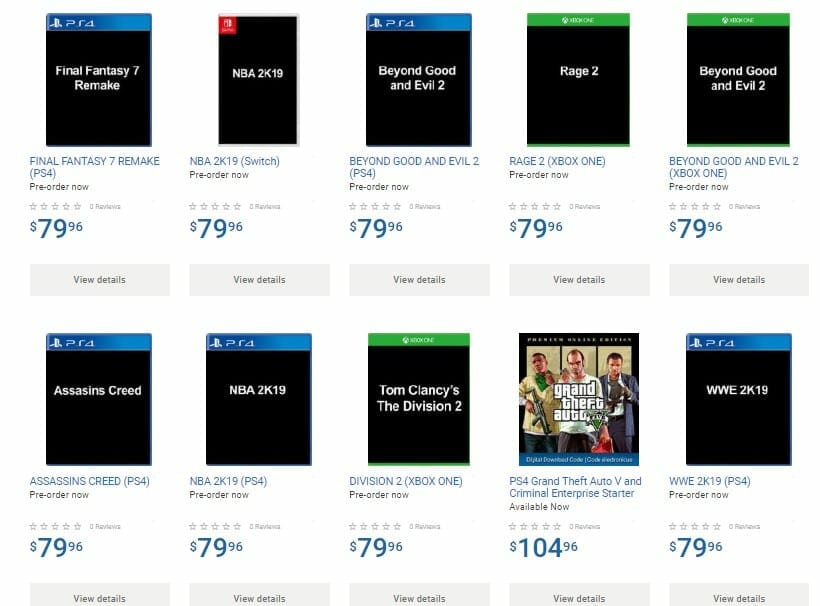The height and width of the screenshot is (606, 820).
Task: Open the Grand Theft Auto V cover image
Action: [x=578, y=399]
